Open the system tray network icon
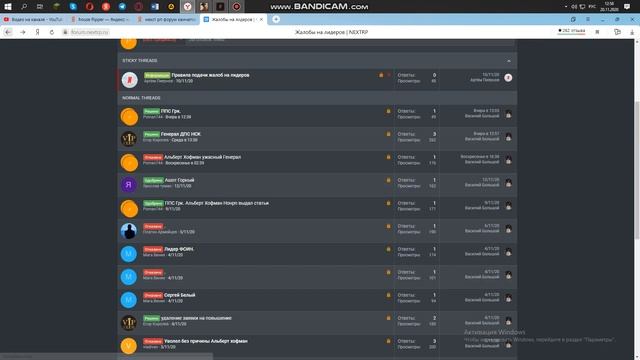640x360 pixels. pyautogui.click(x=582, y=7)
